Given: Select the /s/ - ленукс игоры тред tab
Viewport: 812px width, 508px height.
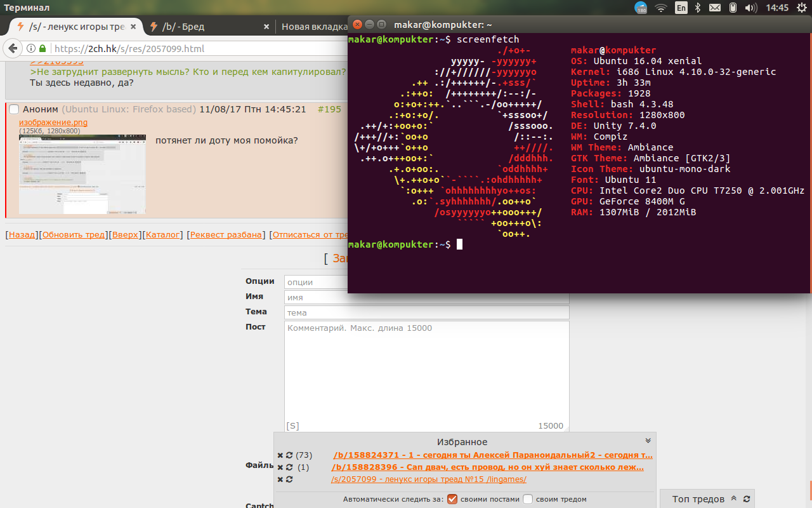Looking at the screenshot, I should 76,27.
